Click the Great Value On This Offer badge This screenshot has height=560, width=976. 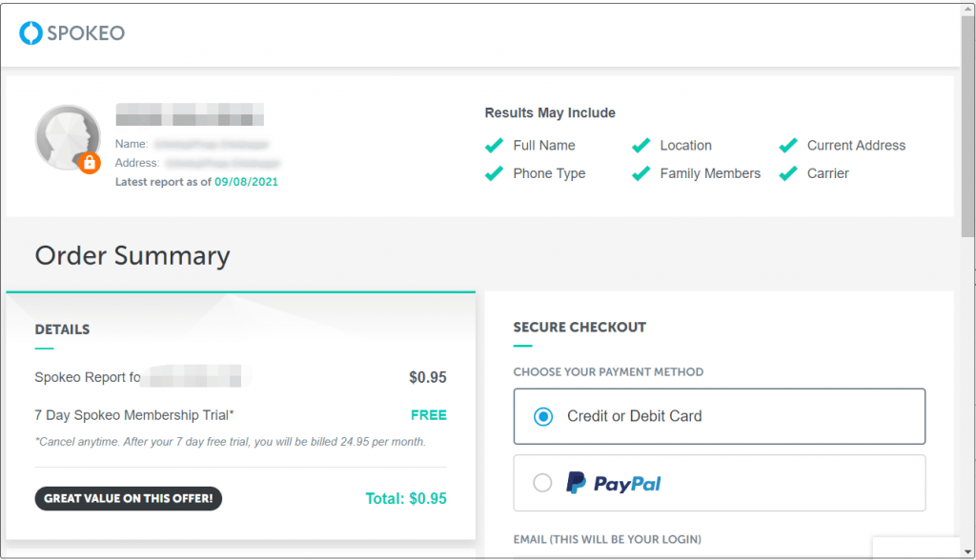pyautogui.click(x=129, y=498)
